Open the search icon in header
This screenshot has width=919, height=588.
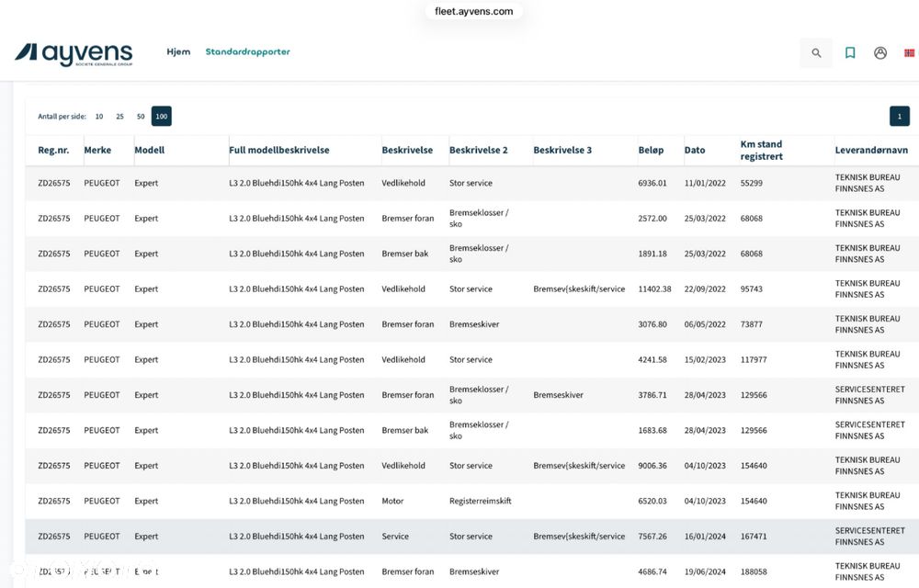tap(816, 52)
